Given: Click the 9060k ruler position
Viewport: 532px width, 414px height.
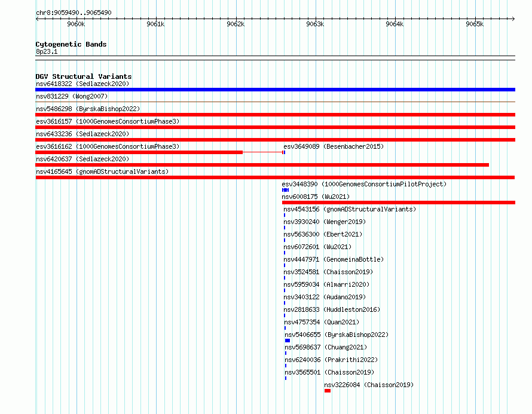Looking at the screenshot, I should (76, 24).
